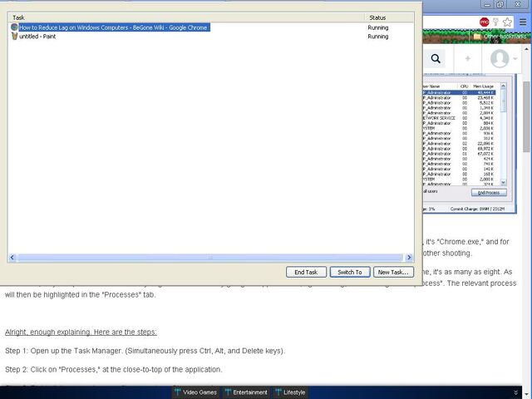This screenshot has width=532, height=399.
Task: Expand the dropdown arrow beside the avatar
Action: click(x=515, y=58)
